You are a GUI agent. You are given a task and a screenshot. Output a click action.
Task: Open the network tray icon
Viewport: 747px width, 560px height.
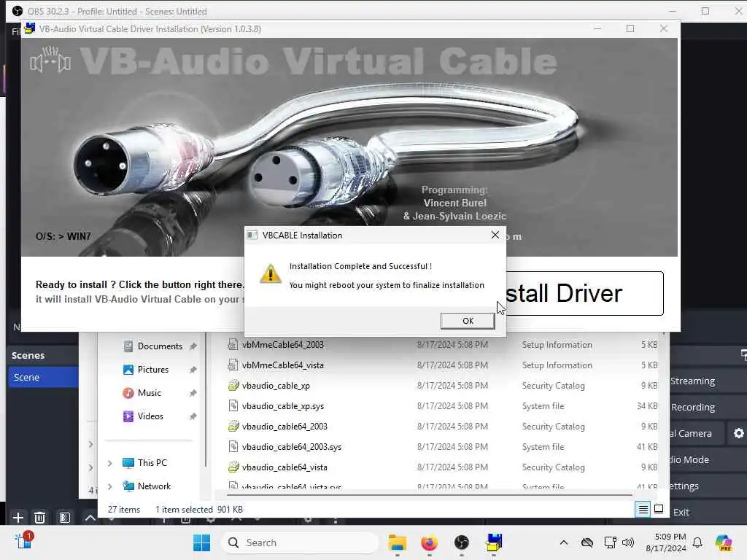tap(610, 542)
